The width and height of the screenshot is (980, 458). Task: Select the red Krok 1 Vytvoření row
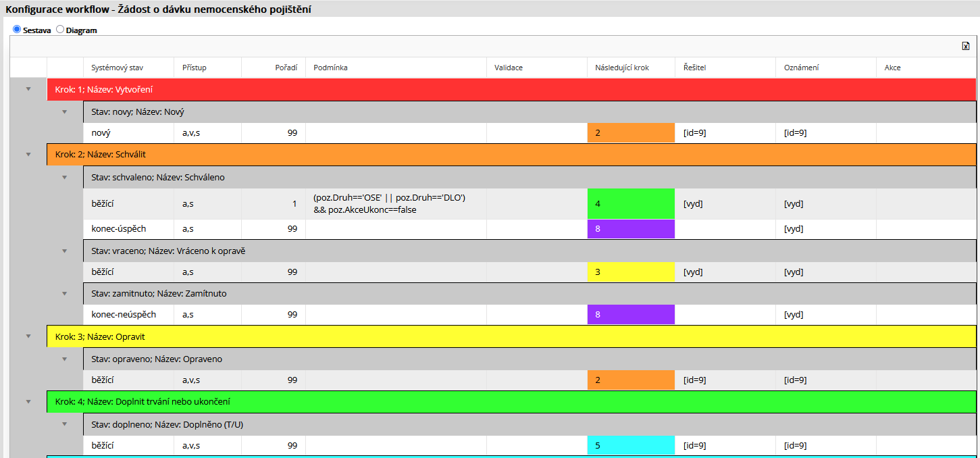[511, 89]
